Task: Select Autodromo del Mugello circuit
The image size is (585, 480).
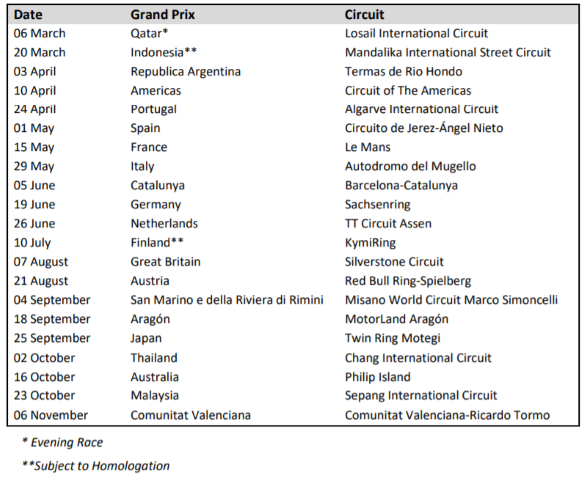Action: [410, 166]
